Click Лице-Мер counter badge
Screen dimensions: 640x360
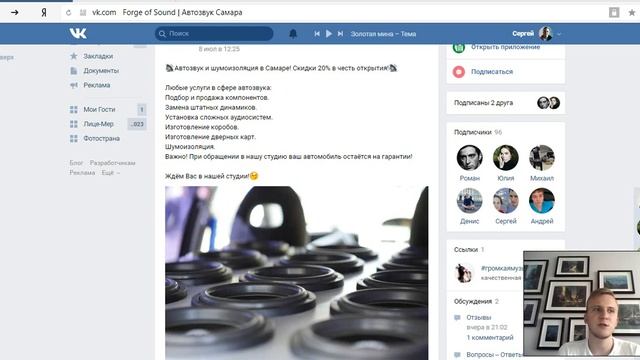pos(137,124)
